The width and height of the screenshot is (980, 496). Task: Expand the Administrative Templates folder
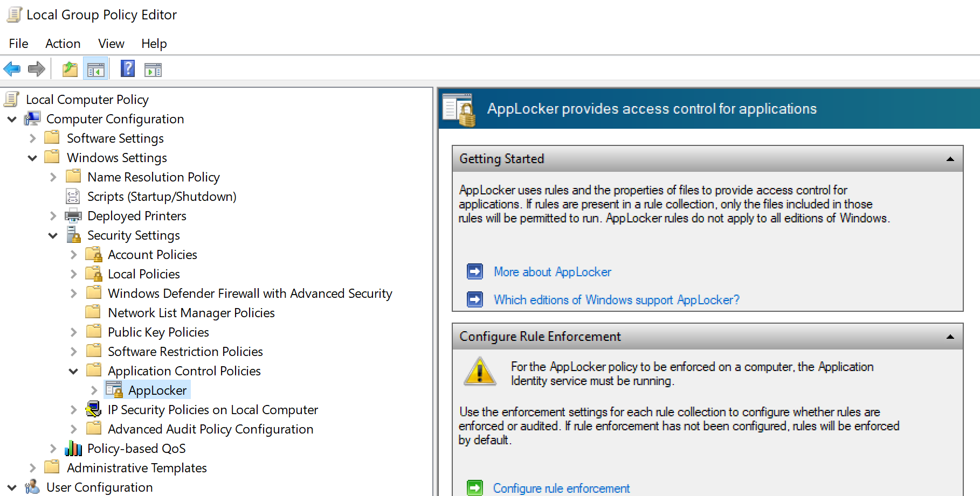(x=32, y=468)
